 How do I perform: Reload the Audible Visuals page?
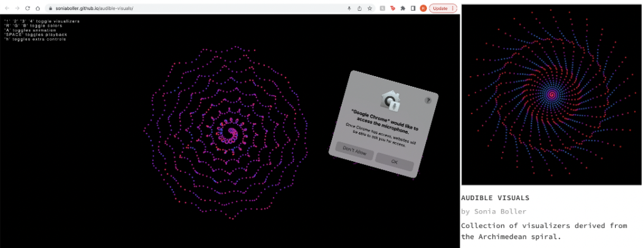coord(28,8)
